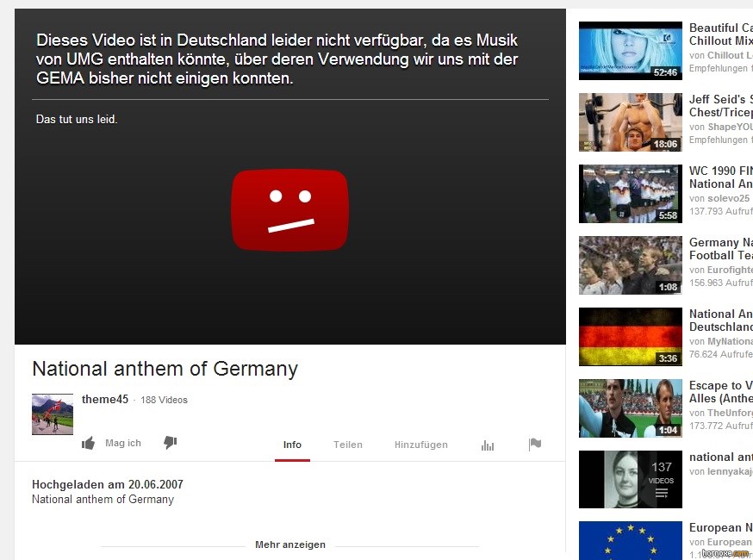Open the German flag 3:36 video thumbnail
The height and width of the screenshot is (560, 753).
pyautogui.click(x=631, y=337)
